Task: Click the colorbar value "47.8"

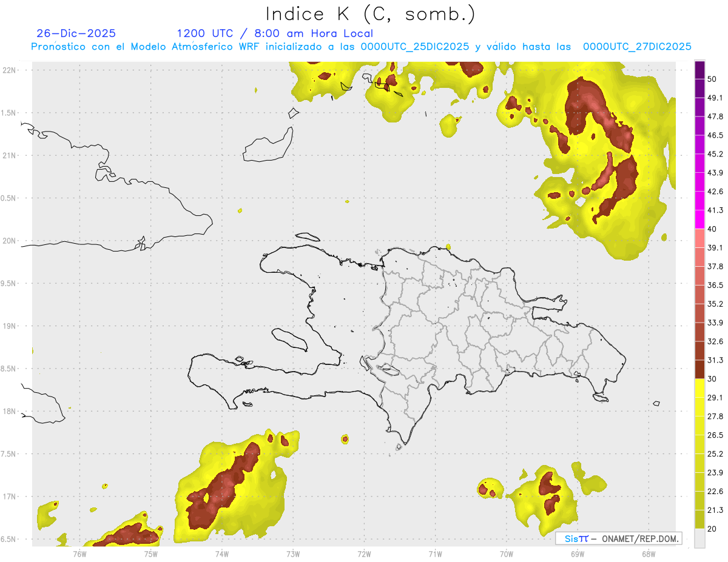Action: (715, 116)
